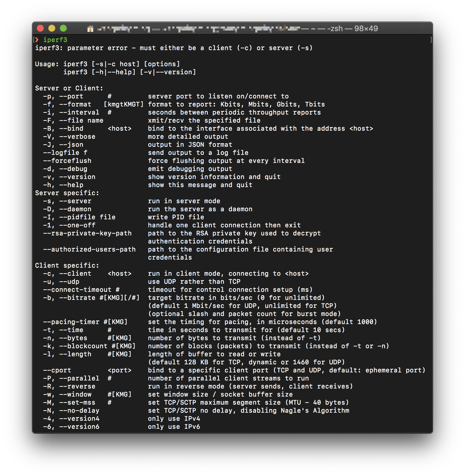The image size is (465, 476).
Task: Click the "-f, --format" option text
Action: [67, 104]
